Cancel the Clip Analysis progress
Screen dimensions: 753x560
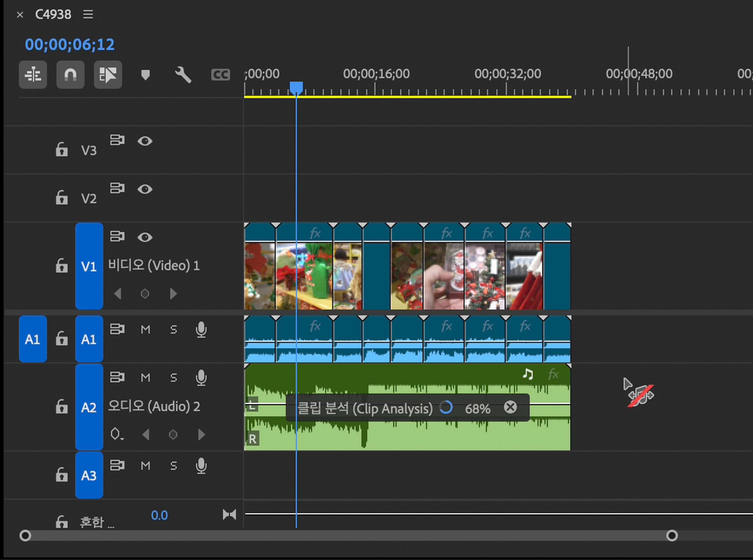point(510,407)
